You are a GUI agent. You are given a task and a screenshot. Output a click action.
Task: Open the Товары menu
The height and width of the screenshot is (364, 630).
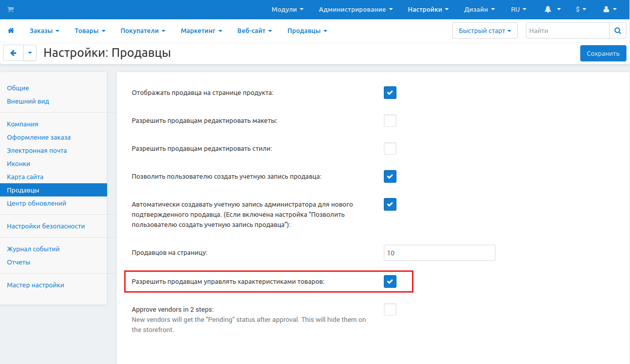click(x=90, y=30)
